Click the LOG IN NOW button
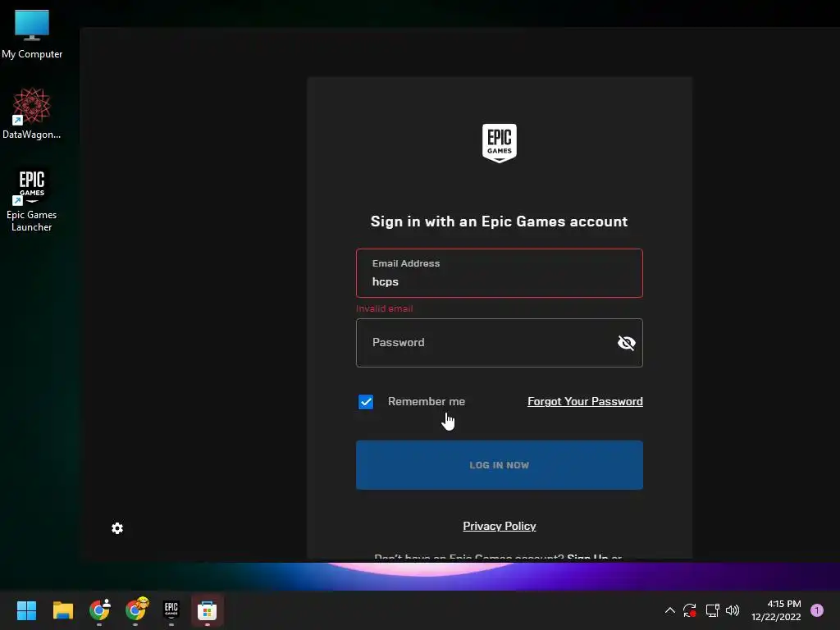 point(500,465)
